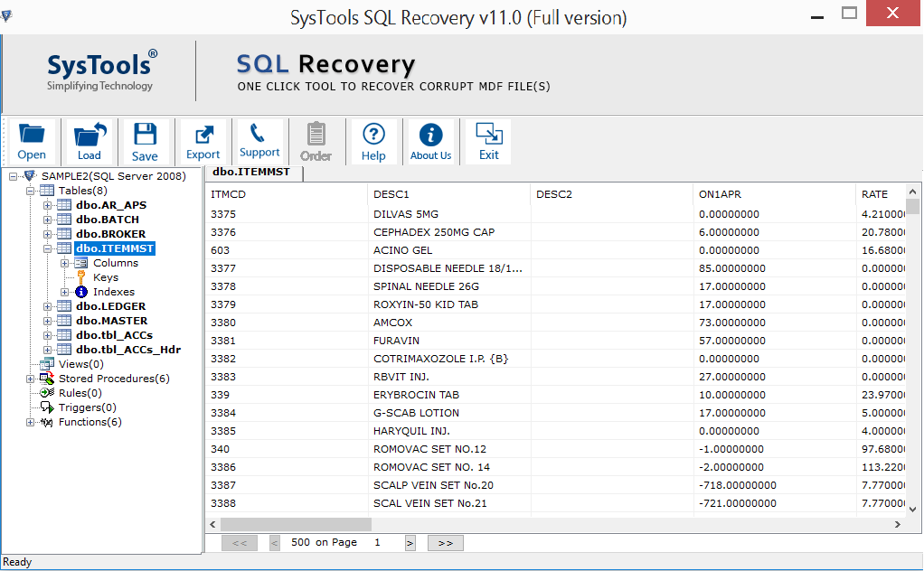Collapse the SAMPLE2 database node
924x571 pixels.
(13, 176)
